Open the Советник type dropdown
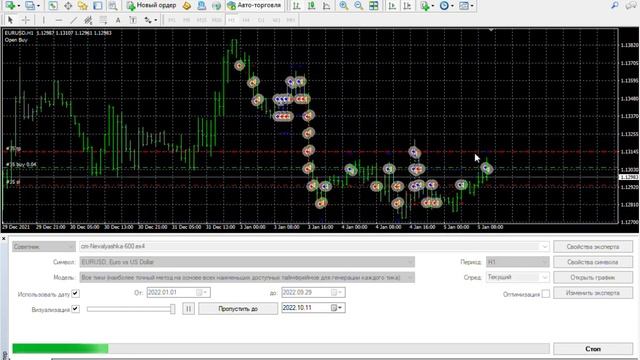The width and height of the screenshot is (640, 360). tap(44, 247)
